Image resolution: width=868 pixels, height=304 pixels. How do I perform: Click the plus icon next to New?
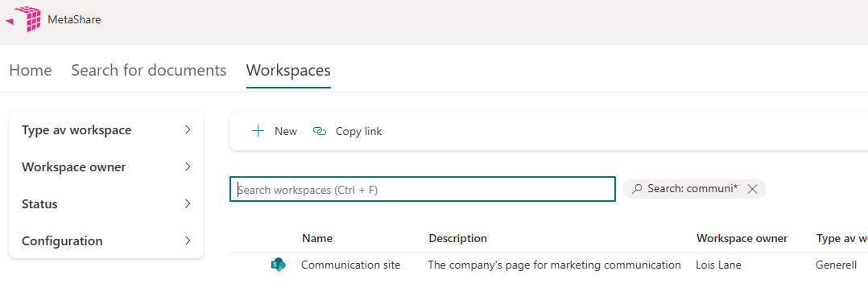pos(258,131)
